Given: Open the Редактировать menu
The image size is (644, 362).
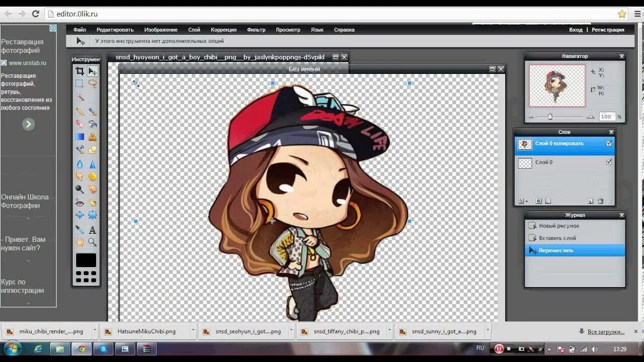Looking at the screenshot, I should pyautogui.click(x=115, y=30).
